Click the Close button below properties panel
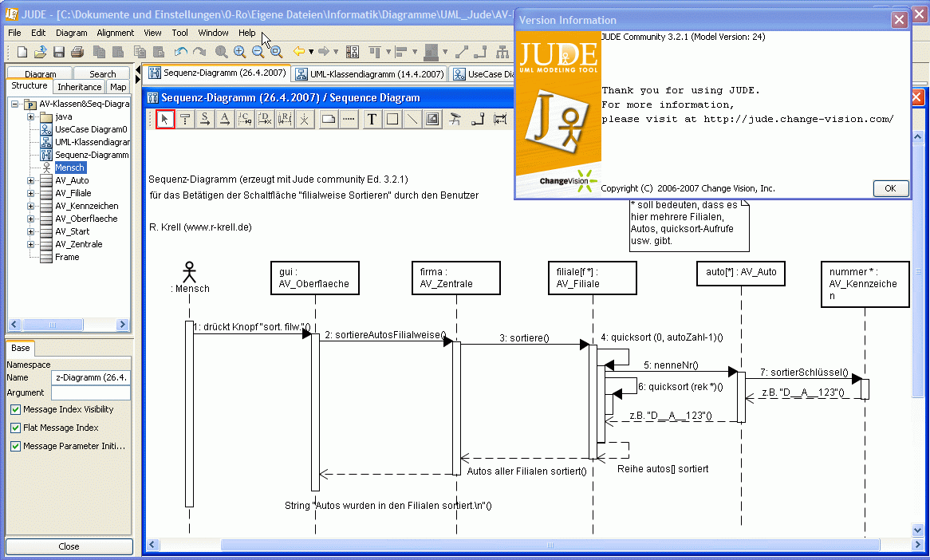Viewport: 930px width, 560px height. [x=69, y=546]
